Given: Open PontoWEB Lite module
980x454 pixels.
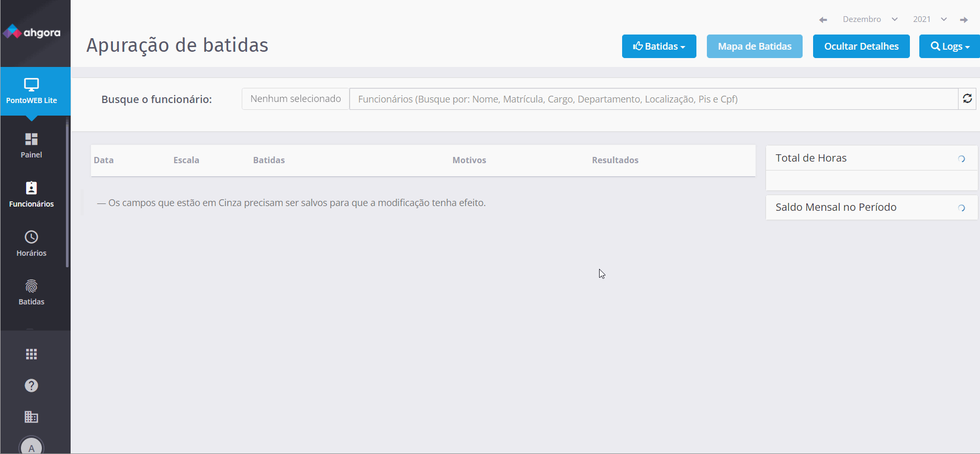Looking at the screenshot, I should 36,91.
